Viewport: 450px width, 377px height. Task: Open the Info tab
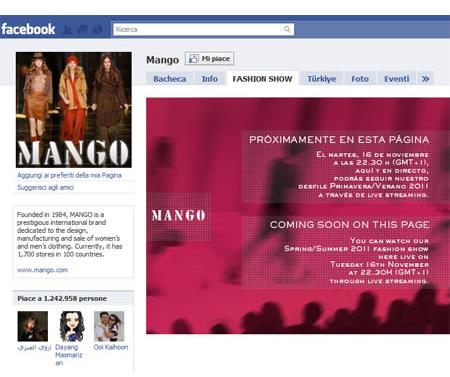coord(210,79)
